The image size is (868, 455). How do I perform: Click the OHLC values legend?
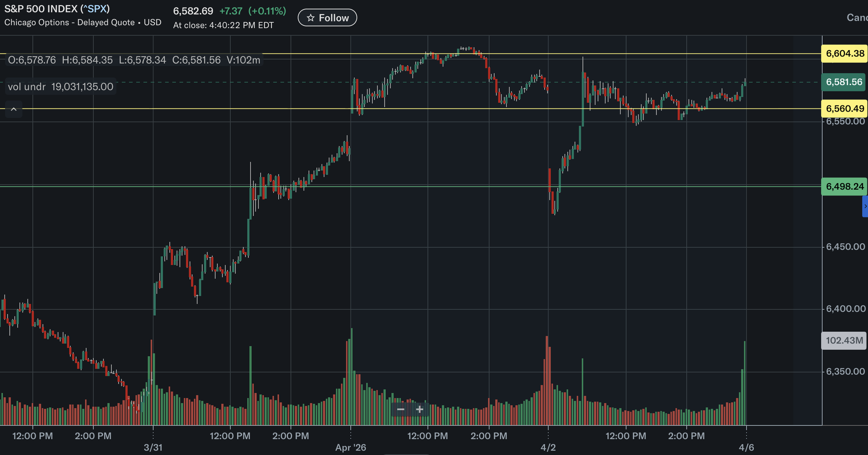pyautogui.click(x=134, y=60)
